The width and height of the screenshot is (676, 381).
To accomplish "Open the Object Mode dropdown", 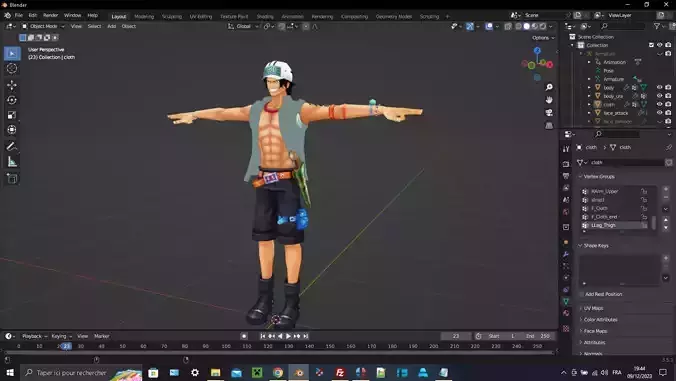I will click(43, 26).
